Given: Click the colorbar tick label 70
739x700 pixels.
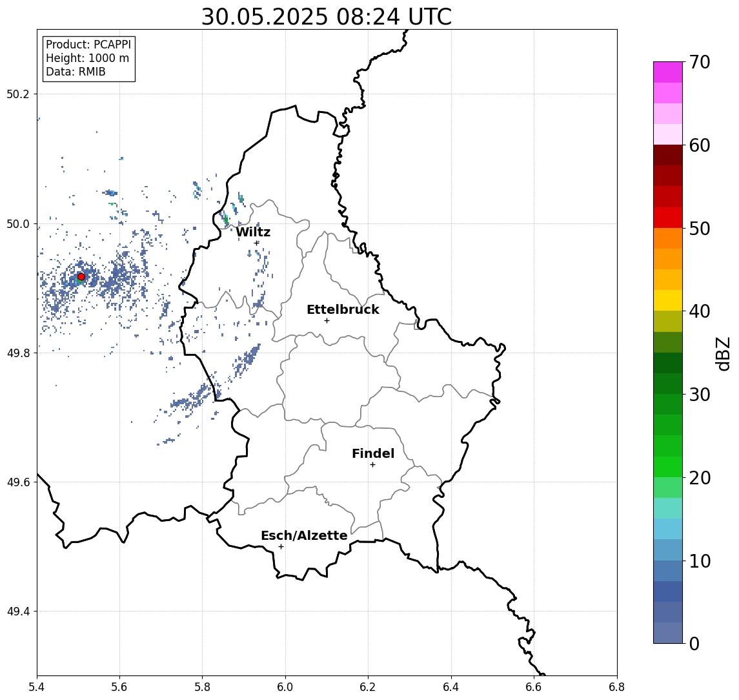Looking at the screenshot, I should click(x=700, y=62).
